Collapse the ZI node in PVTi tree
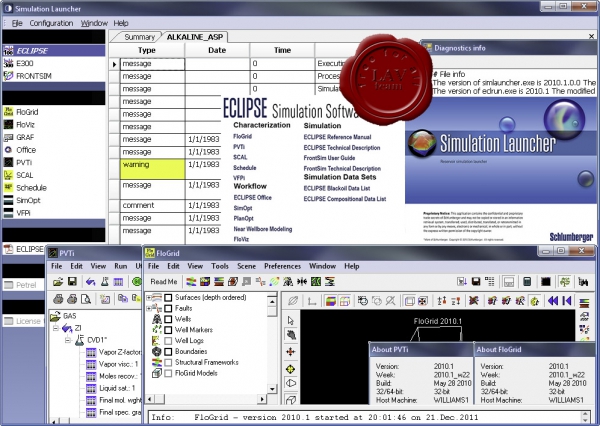 tap(56, 328)
